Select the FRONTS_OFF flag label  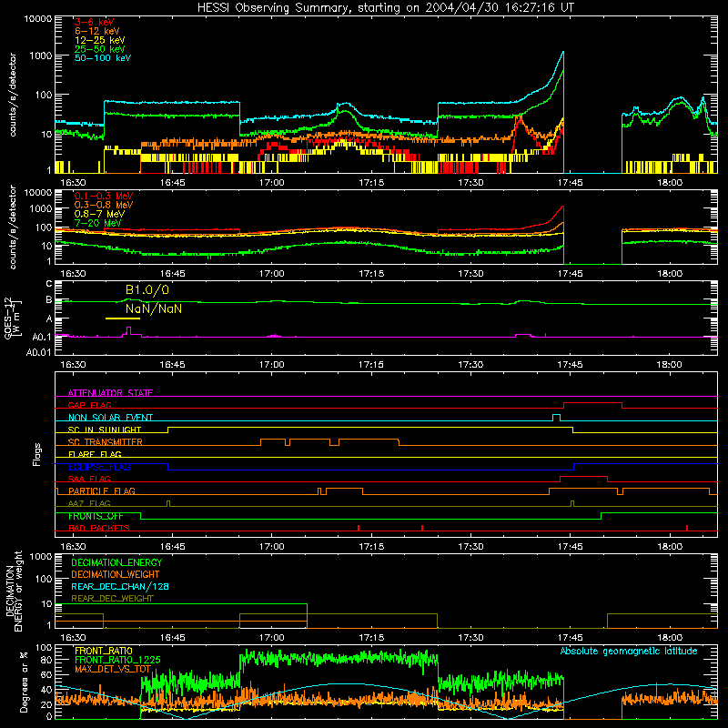(96, 516)
